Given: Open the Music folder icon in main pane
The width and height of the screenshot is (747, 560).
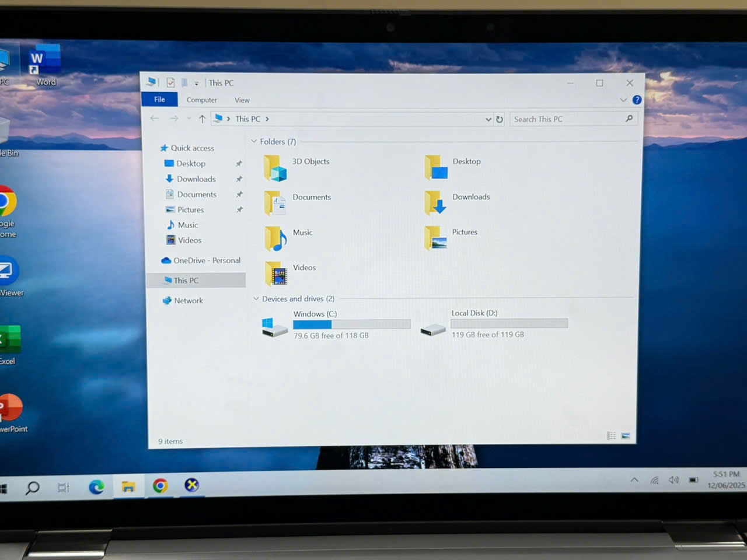Looking at the screenshot, I should [x=275, y=239].
